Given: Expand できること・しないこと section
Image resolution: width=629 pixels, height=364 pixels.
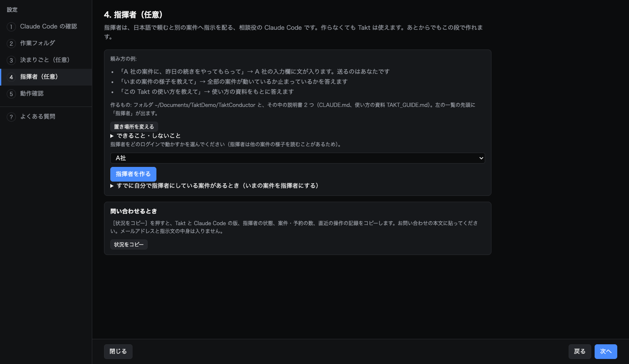Looking at the screenshot, I should (146, 136).
